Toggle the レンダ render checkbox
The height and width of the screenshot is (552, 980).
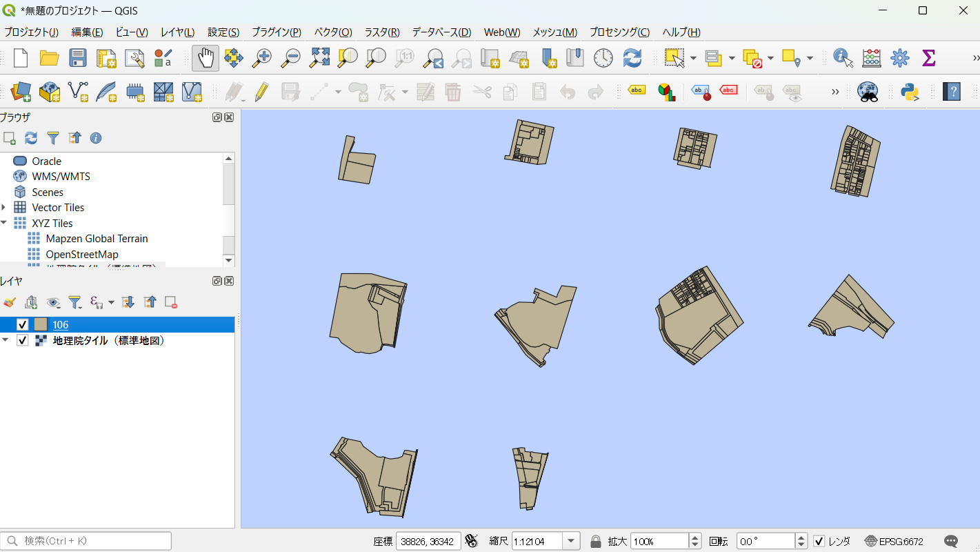point(819,541)
